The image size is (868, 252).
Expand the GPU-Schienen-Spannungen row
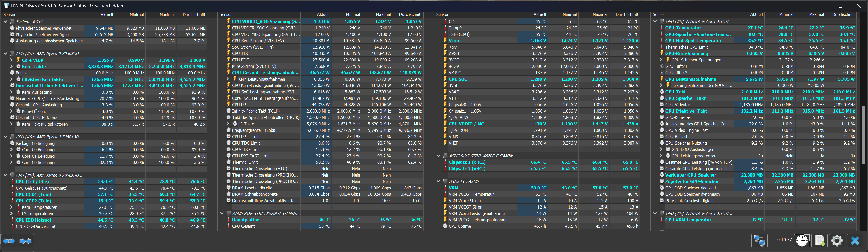tap(661, 60)
